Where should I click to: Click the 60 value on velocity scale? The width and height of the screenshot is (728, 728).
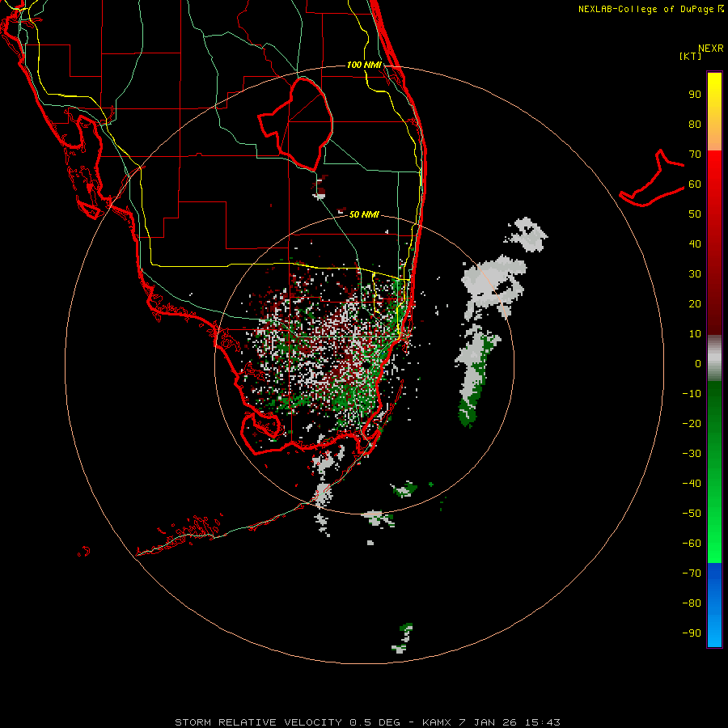click(x=695, y=184)
